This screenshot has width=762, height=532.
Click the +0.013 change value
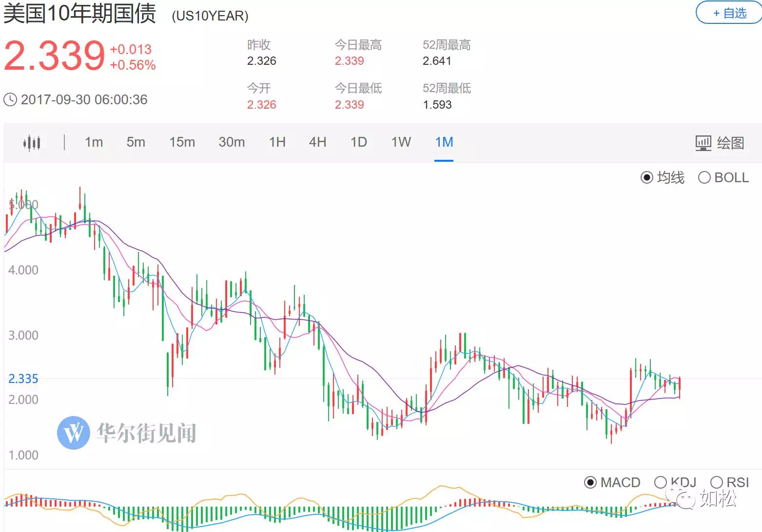tap(131, 49)
